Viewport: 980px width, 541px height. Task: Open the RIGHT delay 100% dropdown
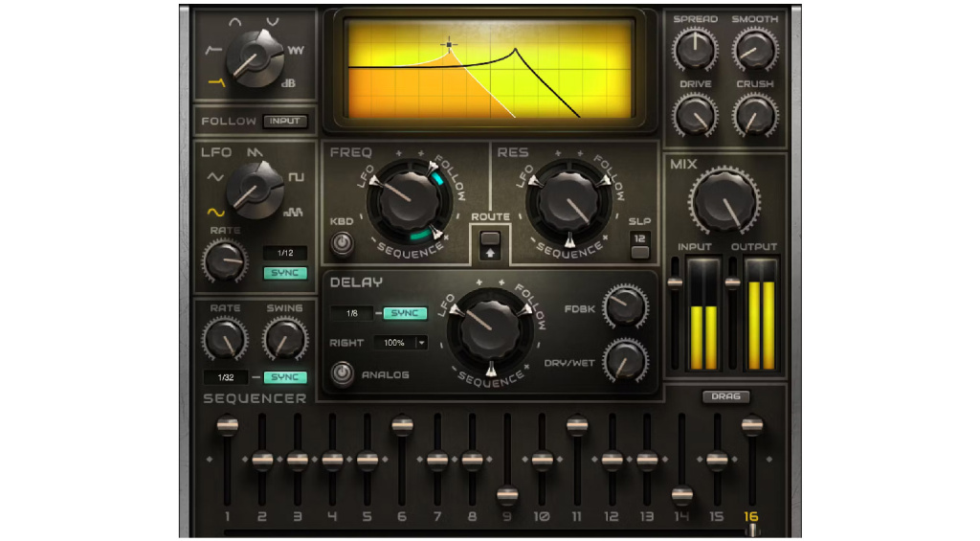tap(400, 342)
